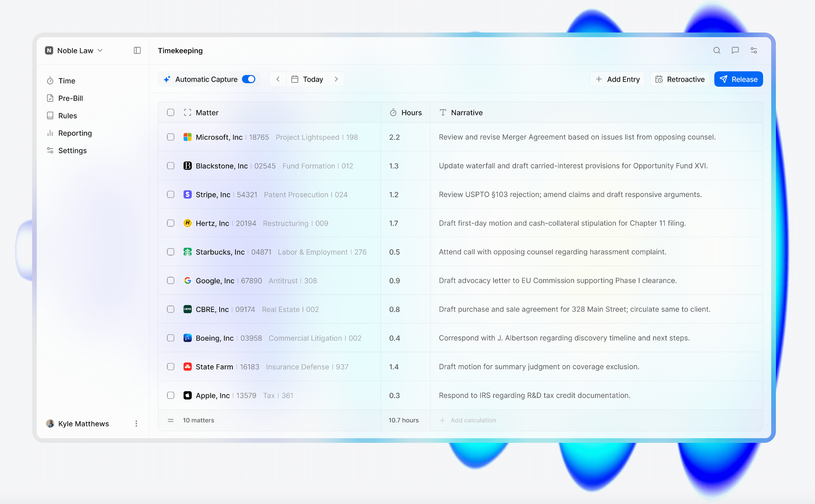Go to previous day chevron
The height and width of the screenshot is (504, 815).
pyautogui.click(x=278, y=79)
